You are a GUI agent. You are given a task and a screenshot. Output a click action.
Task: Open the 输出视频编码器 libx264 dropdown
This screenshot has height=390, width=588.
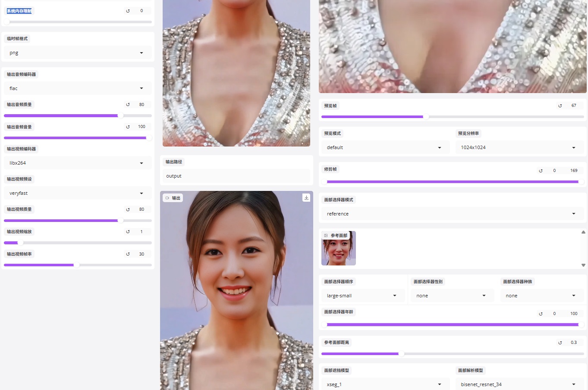coord(78,163)
